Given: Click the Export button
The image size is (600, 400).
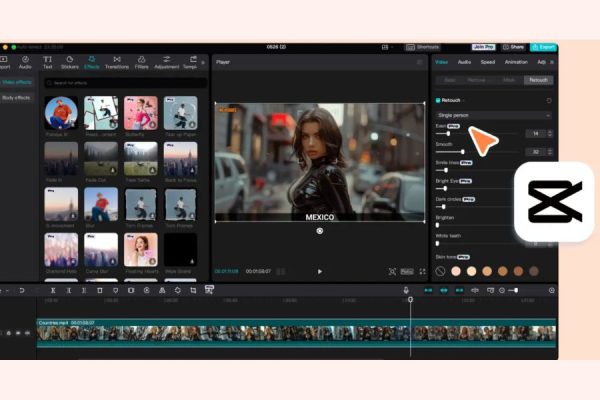Looking at the screenshot, I should tap(544, 47).
